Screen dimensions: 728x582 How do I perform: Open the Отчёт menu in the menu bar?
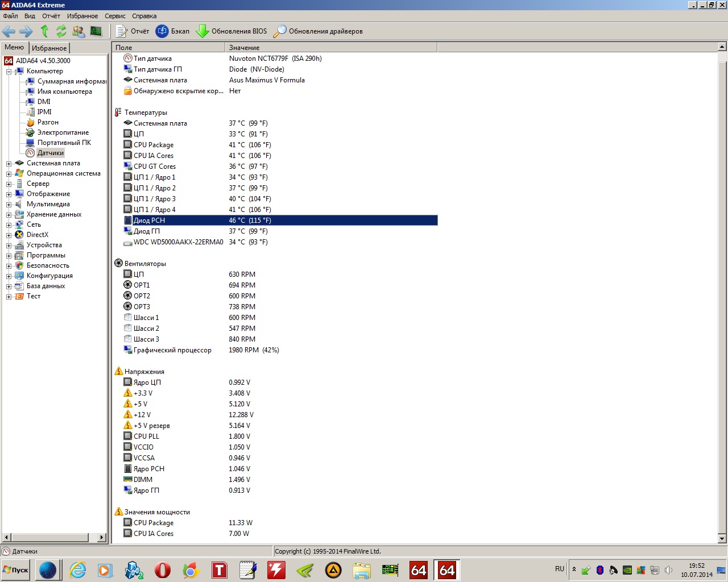pyautogui.click(x=51, y=16)
